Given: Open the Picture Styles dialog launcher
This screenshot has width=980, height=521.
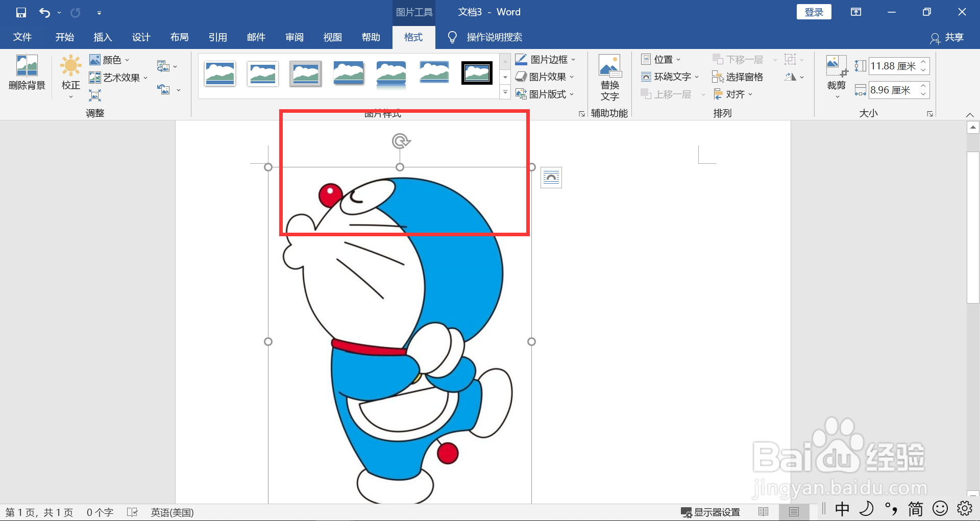Looking at the screenshot, I should (x=582, y=114).
